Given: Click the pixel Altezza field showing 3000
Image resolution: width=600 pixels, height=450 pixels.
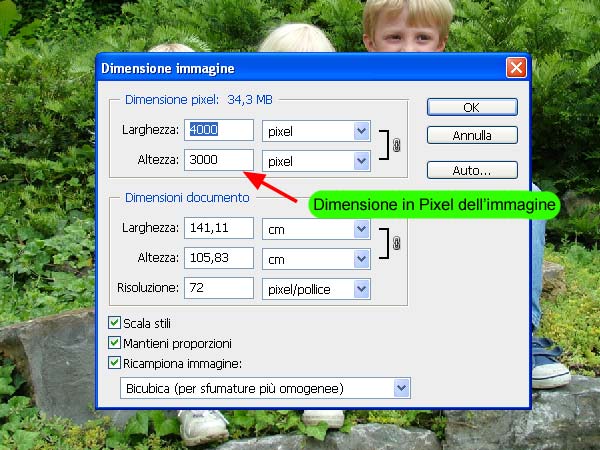Looking at the screenshot, I should point(219,160).
